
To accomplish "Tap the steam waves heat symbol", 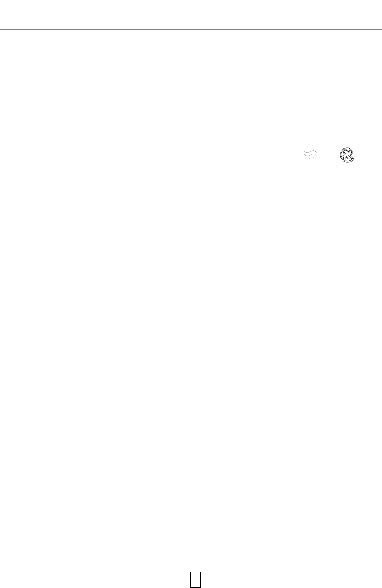I will (x=309, y=155).
